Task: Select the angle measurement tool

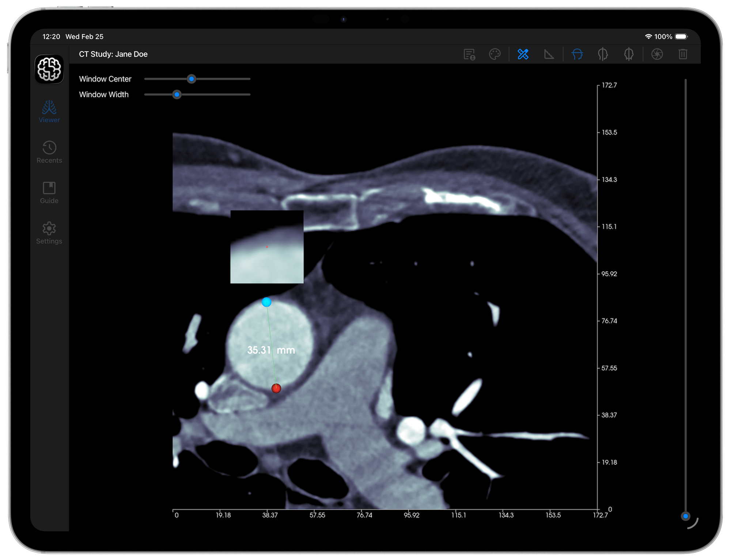Action: [549, 54]
